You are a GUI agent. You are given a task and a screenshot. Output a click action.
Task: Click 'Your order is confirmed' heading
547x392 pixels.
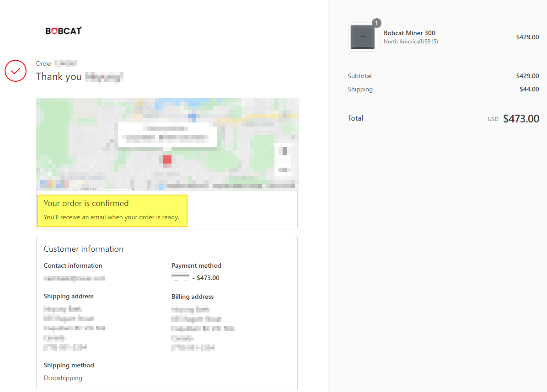pyautogui.click(x=86, y=203)
